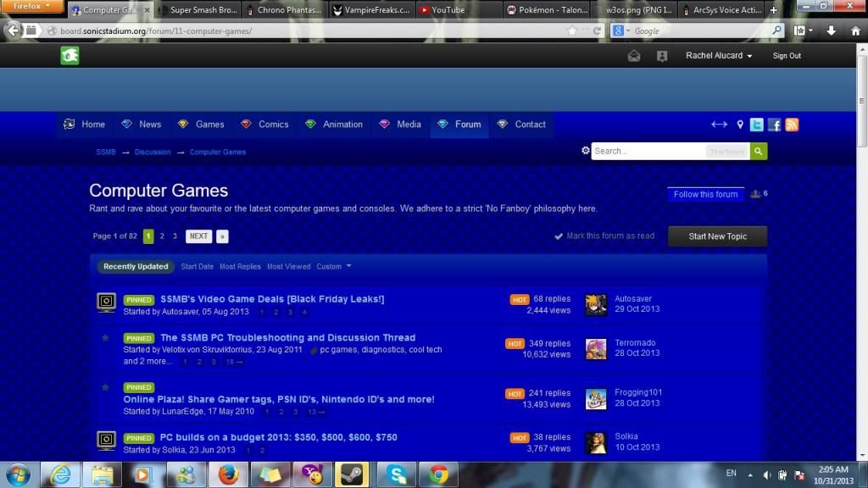Open the notifications icon beside the envelope
The width and height of the screenshot is (868, 488).
662,56
